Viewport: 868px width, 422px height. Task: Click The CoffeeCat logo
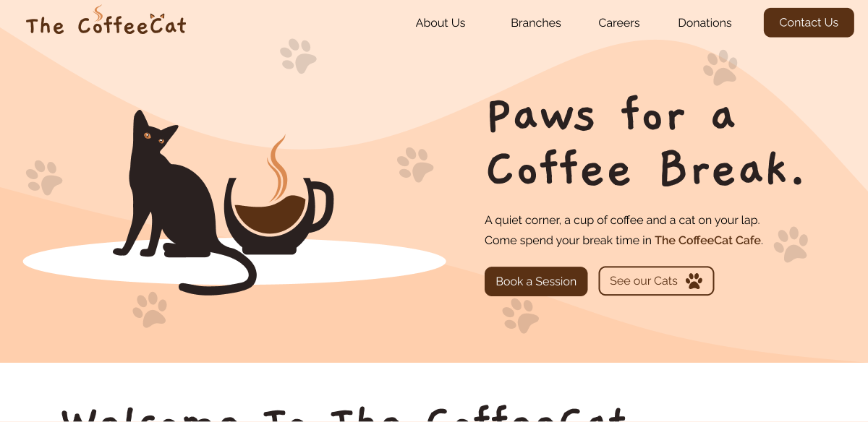pos(106,22)
